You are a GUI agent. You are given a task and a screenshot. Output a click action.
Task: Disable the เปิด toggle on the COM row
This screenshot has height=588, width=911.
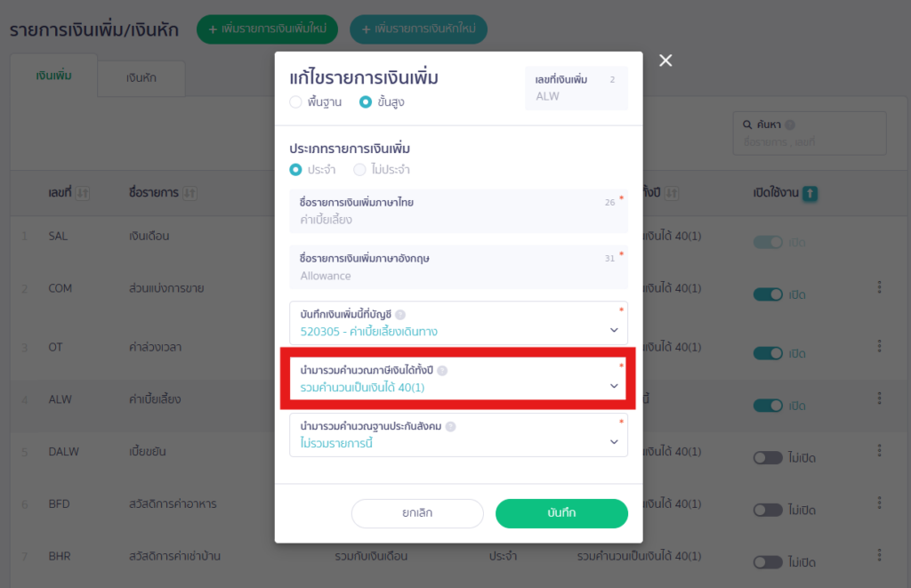[x=767, y=294]
